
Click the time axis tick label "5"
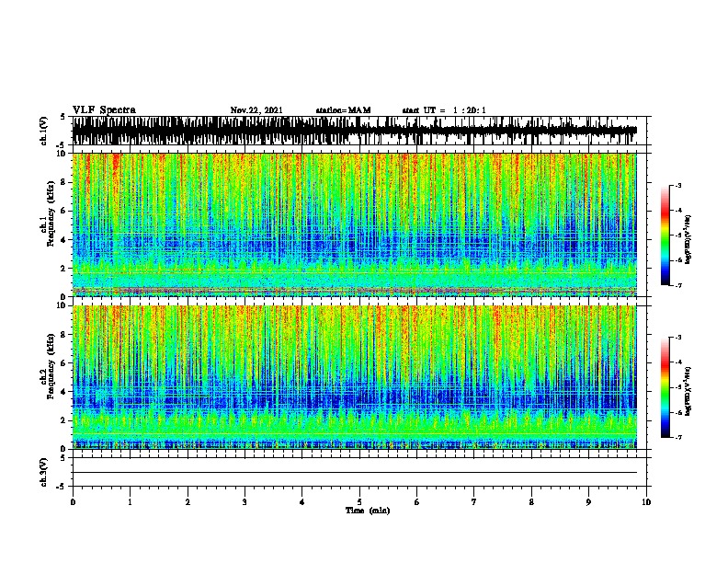click(x=359, y=502)
